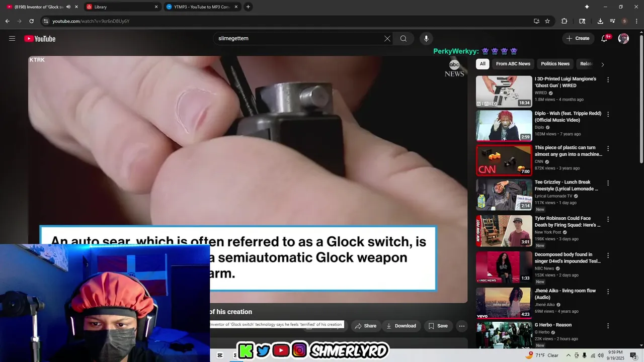Click the Create button

[578, 39]
